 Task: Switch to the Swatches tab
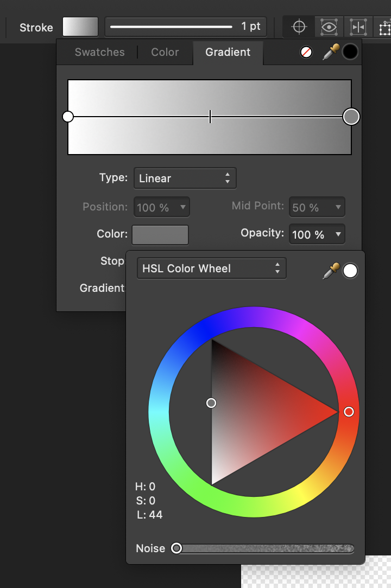99,52
